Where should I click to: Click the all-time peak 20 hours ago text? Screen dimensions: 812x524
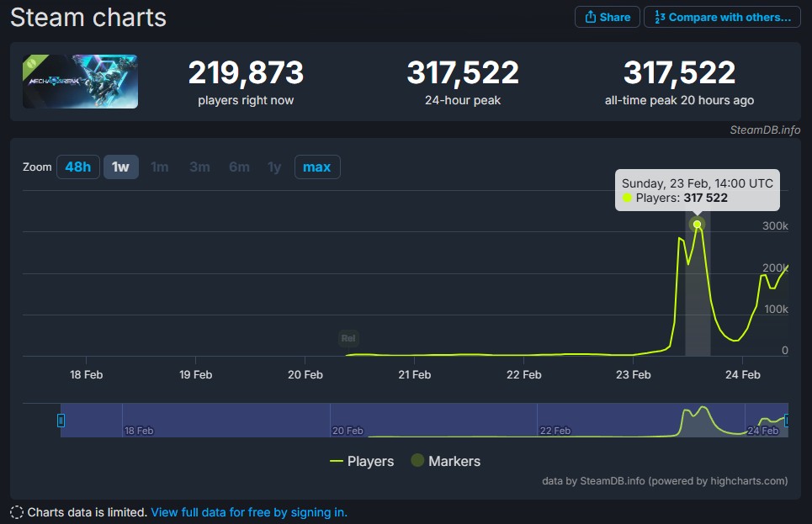click(679, 100)
